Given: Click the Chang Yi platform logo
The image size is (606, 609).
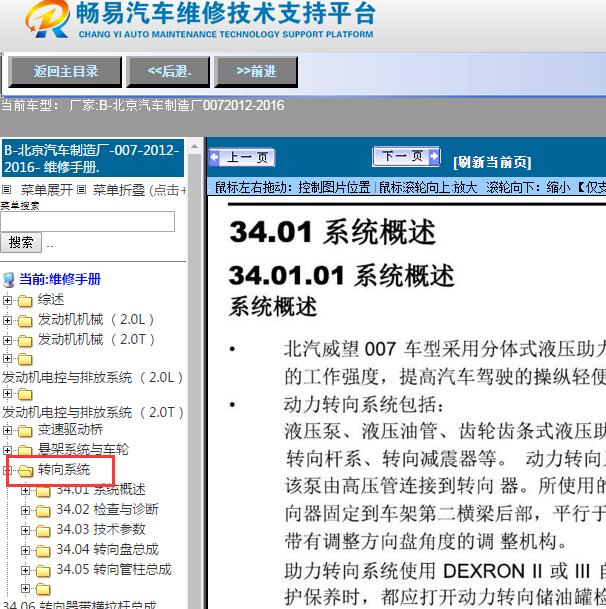Looking at the screenshot, I should coord(47,19).
